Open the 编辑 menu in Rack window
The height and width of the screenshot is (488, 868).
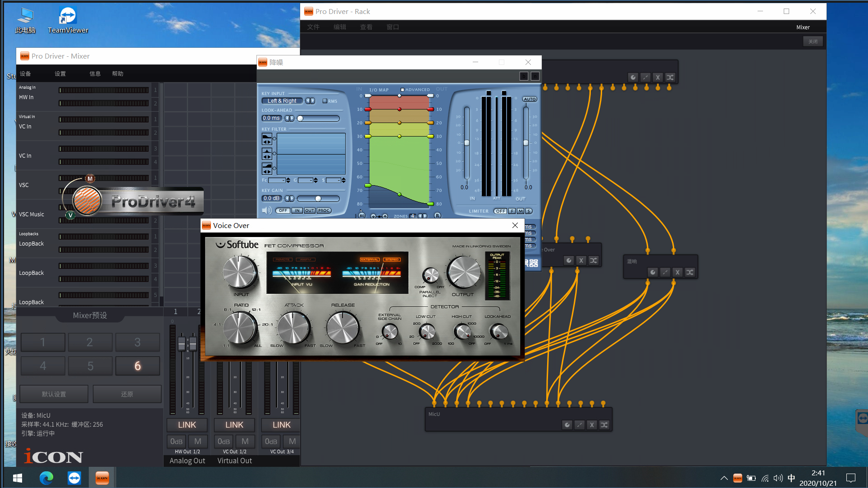click(x=340, y=27)
